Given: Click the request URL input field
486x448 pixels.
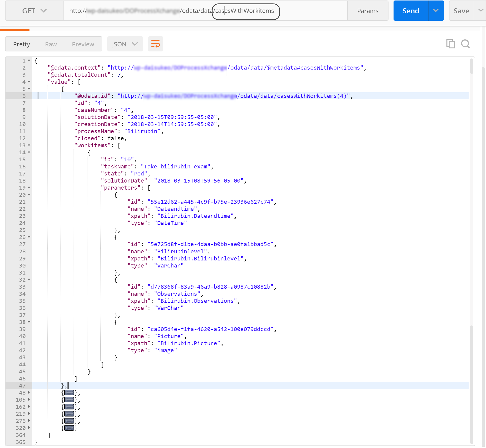Looking at the screenshot, I should (205, 11).
